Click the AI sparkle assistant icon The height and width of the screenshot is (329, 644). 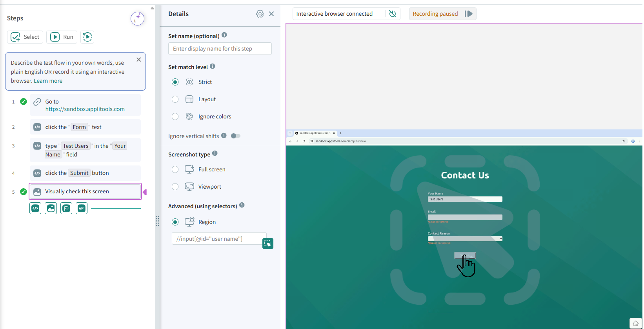[x=137, y=18]
